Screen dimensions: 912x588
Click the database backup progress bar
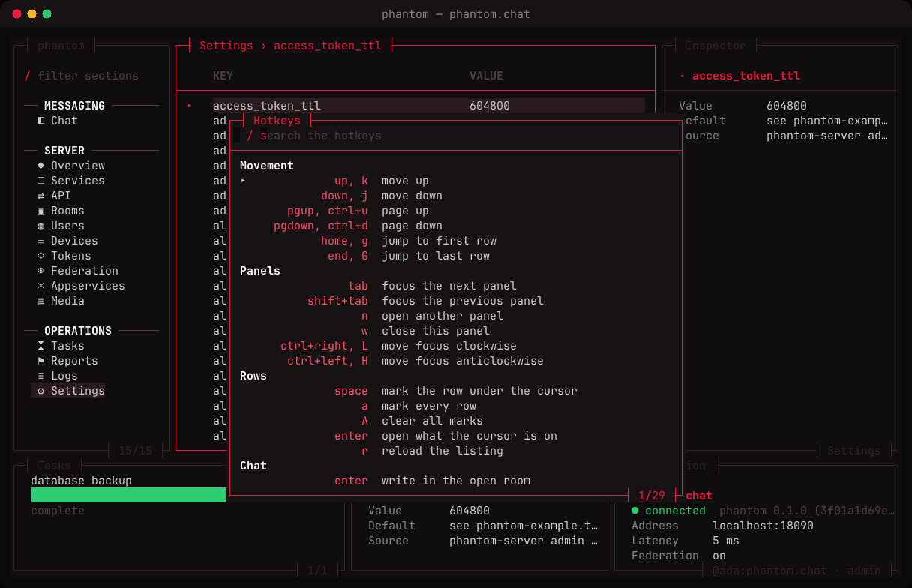tap(128, 495)
